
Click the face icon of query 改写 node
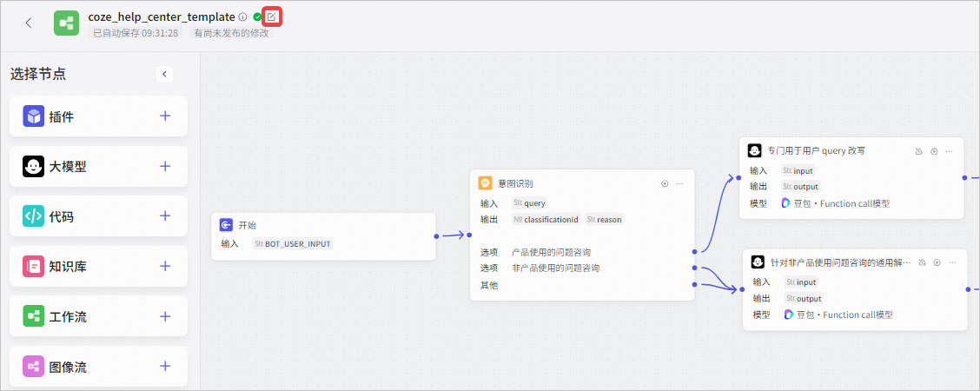[754, 151]
